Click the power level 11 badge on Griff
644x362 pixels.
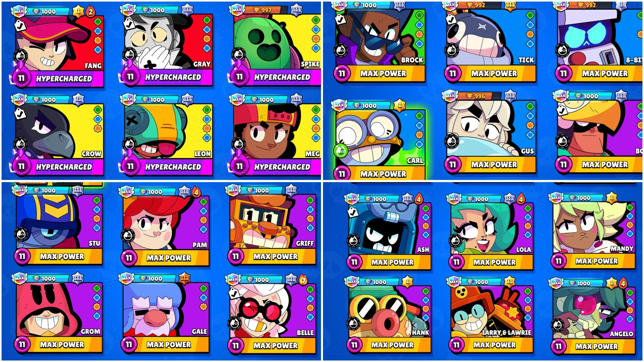click(x=235, y=256)
